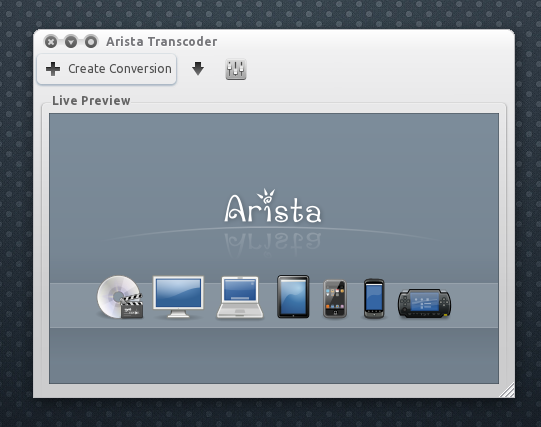Image resolution: width=541 pixels, height=427 pixels.
Task: Choose the iPod touch device icon
Action: point(335,299)
